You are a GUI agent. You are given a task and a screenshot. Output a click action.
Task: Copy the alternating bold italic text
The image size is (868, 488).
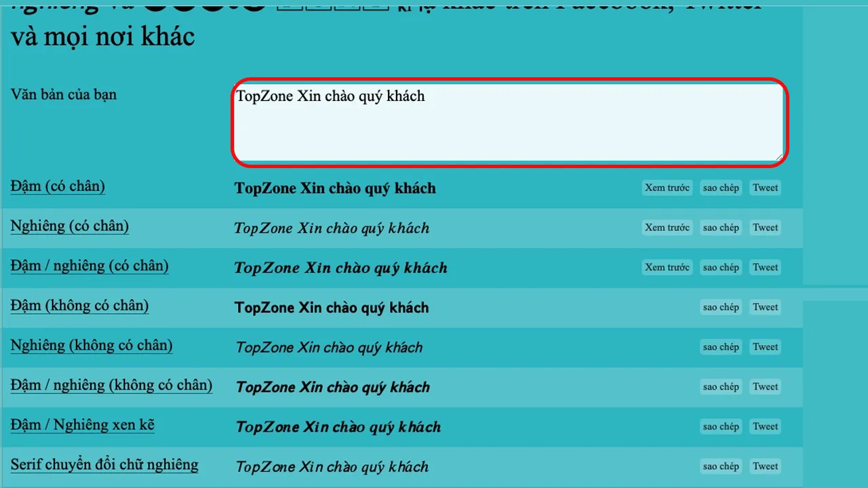[x=720, y=426]
